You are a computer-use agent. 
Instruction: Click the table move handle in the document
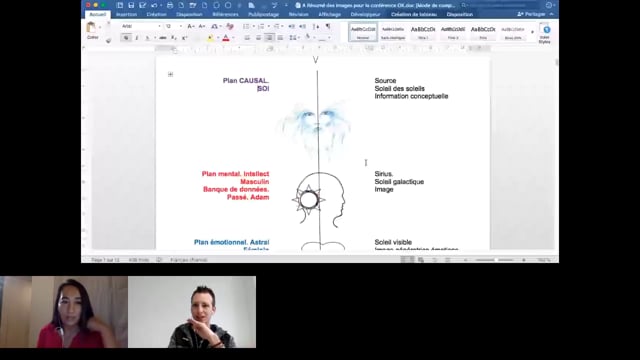[x=170, y=74]
